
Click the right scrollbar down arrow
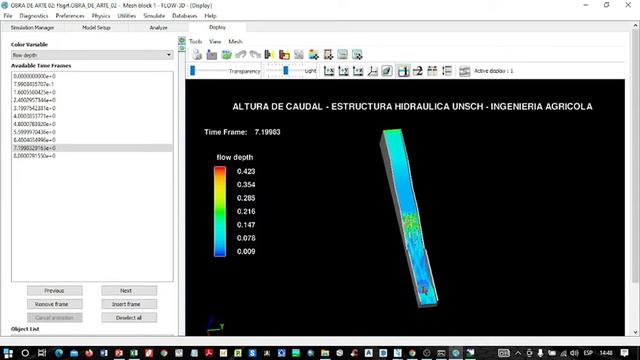pos(636,332)
